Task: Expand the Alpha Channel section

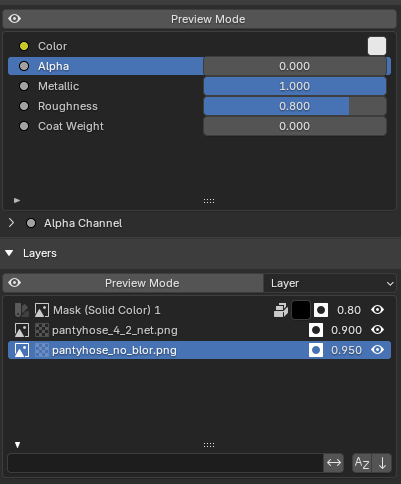Action: [x=11, y=223]
